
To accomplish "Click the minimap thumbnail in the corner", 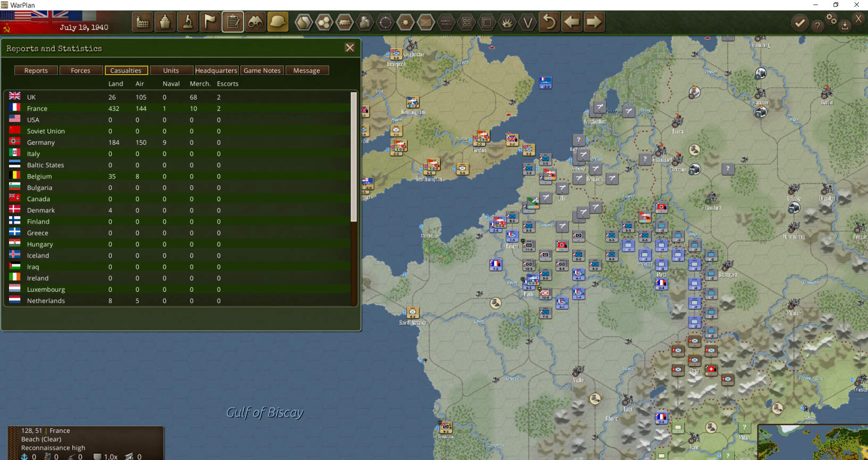I will pos(813,442).
